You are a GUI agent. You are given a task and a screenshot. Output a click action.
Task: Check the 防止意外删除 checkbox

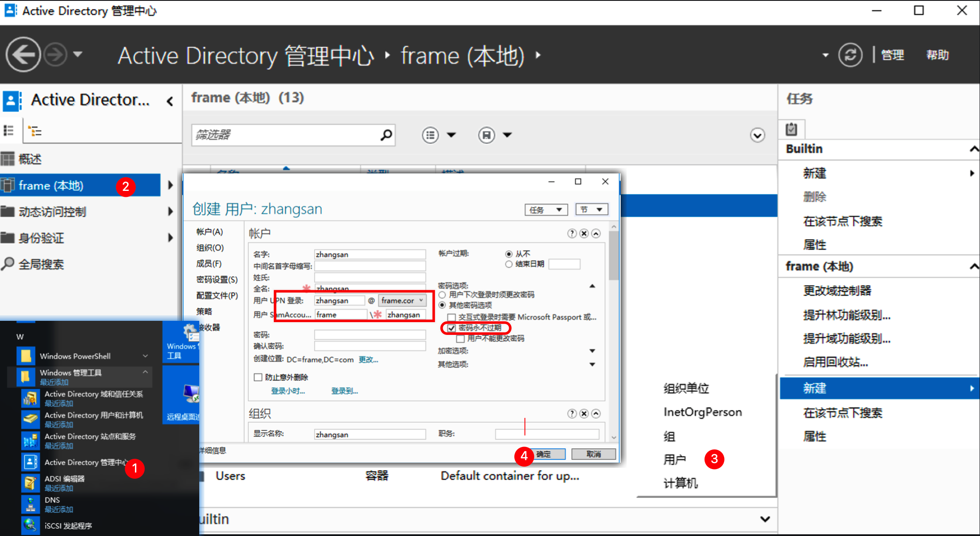point(258,377)
